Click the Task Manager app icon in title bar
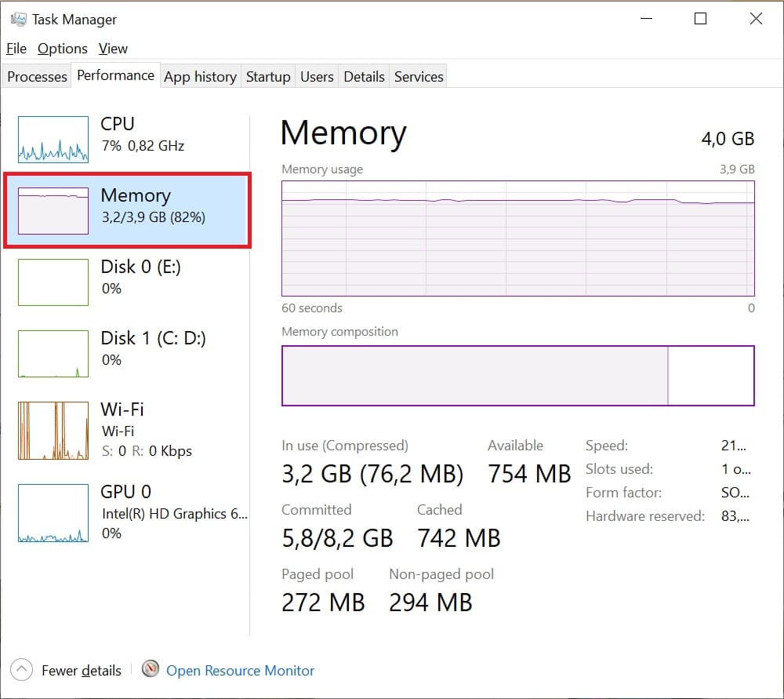Viewport: 784px width, 699px height. click(19, 20)
